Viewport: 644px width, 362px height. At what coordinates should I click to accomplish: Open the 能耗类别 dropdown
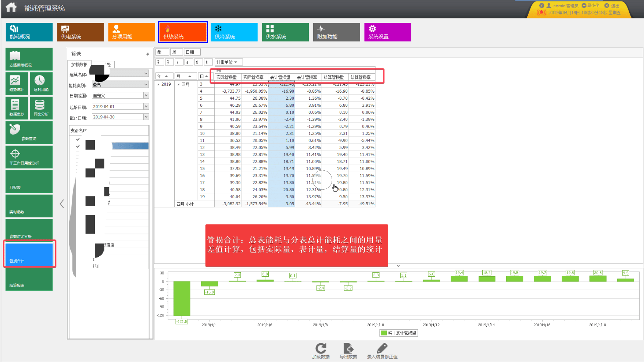coord(120,85)
